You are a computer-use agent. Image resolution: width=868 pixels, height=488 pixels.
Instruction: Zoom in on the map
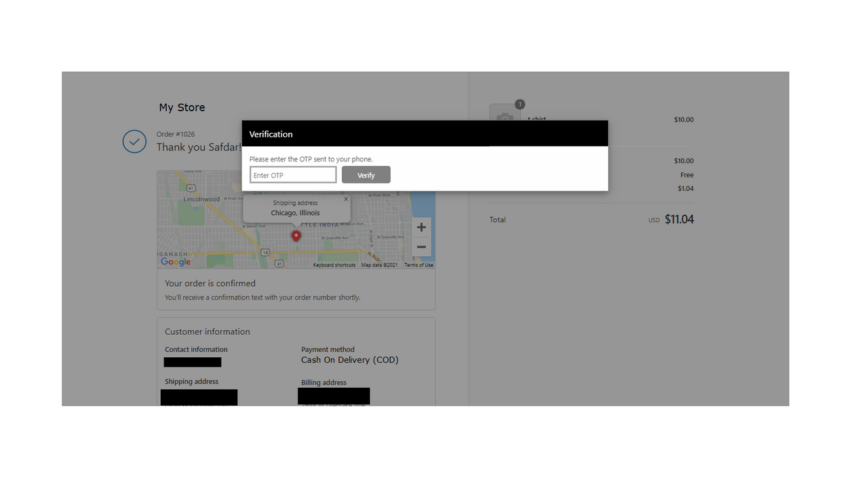421,227
